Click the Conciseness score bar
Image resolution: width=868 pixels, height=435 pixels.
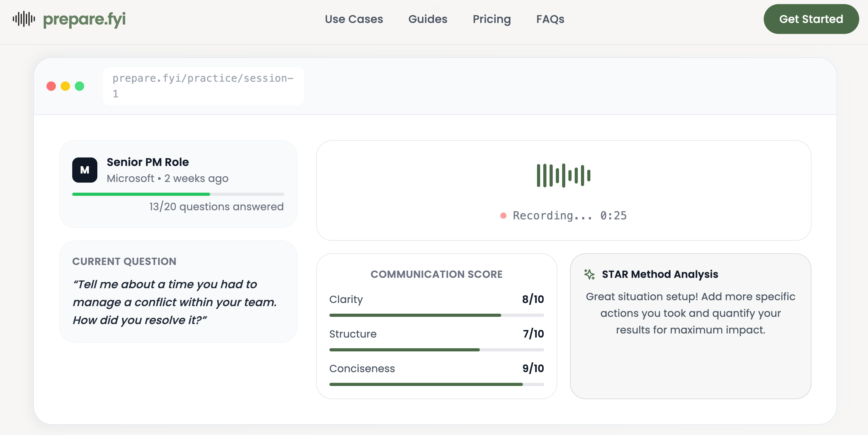click(x=437, y=384)
